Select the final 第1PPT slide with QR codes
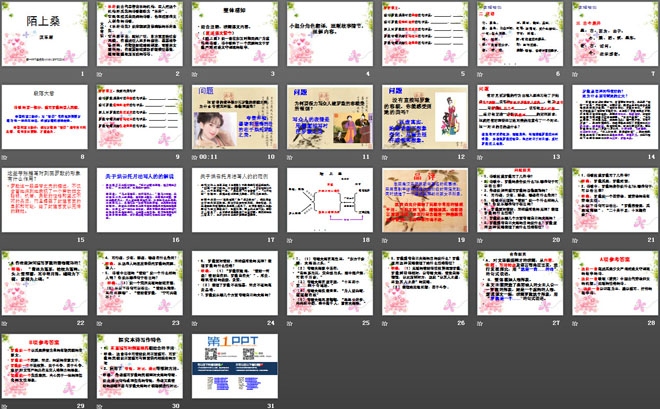Image resolution: width=660 pixels, height=409 pixels. click(x=235, y=366)
